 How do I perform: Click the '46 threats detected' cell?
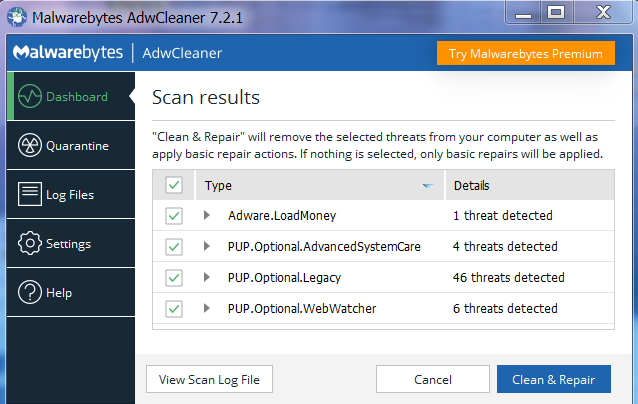click(x=509, y=277)
